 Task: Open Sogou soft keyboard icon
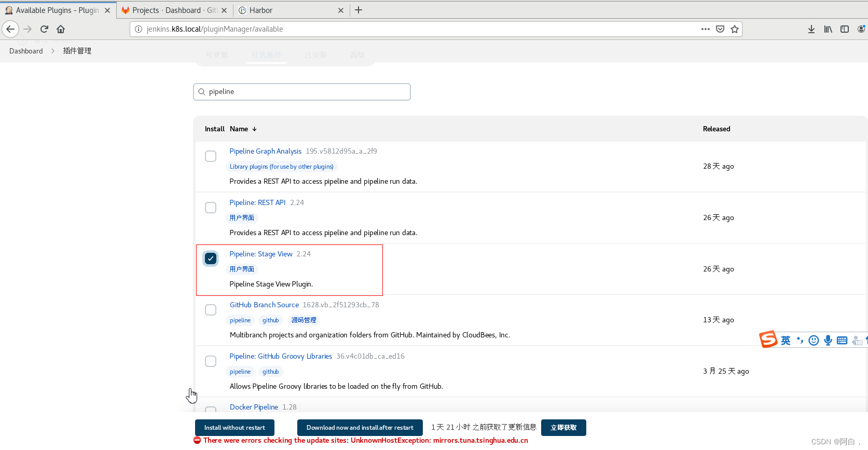(x=842, y=340)
